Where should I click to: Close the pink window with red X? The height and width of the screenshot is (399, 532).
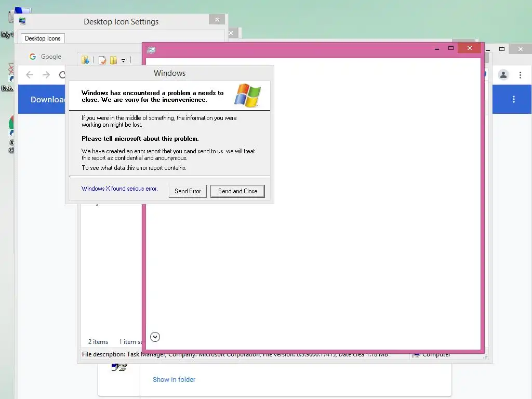pos(470,48)
